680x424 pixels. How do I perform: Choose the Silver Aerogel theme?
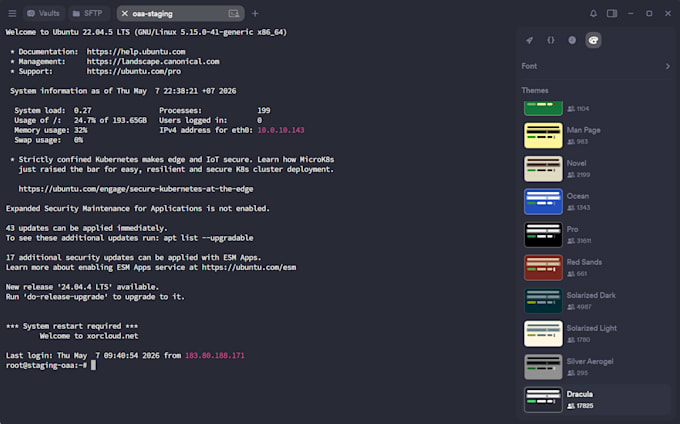[x=596, y=367]
